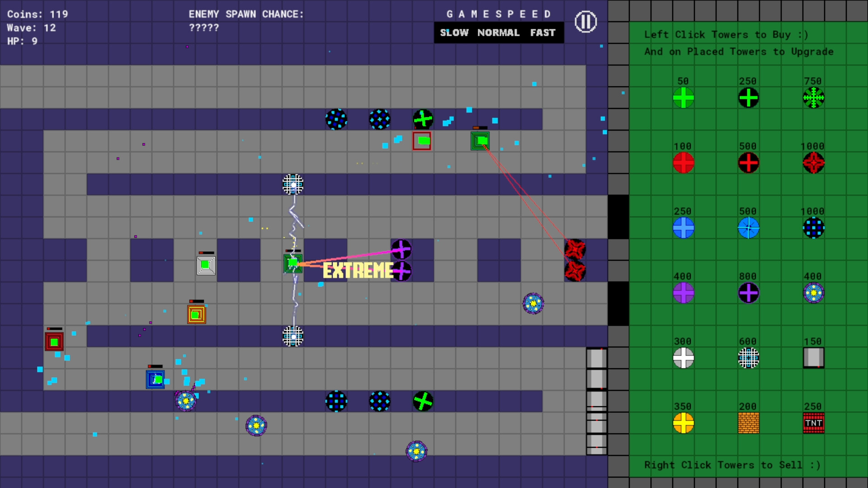Enable FAST game speed

coord(542,32)
